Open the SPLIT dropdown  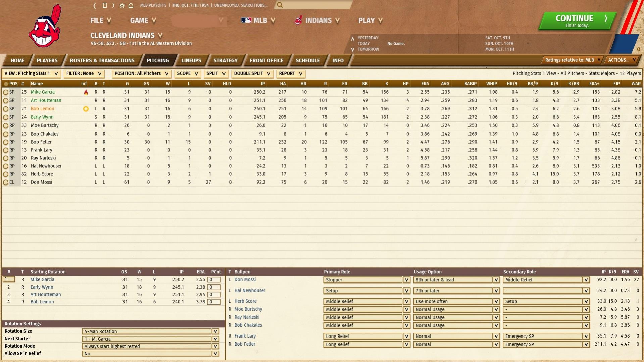[x=216, y=73]
